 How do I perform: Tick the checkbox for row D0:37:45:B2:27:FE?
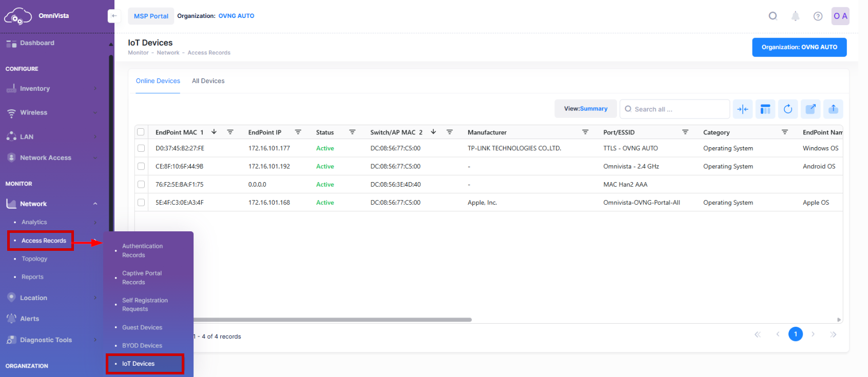coord(141,148)
